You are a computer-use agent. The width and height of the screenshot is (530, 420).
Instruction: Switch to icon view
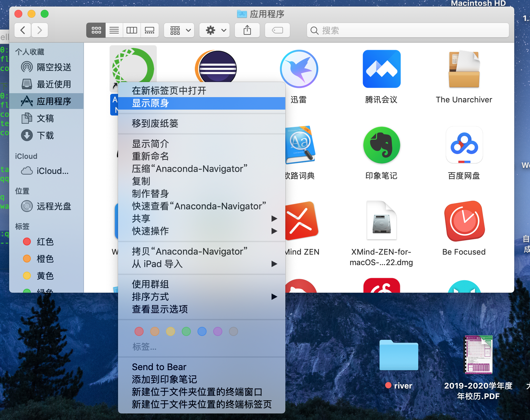[96, 30]
